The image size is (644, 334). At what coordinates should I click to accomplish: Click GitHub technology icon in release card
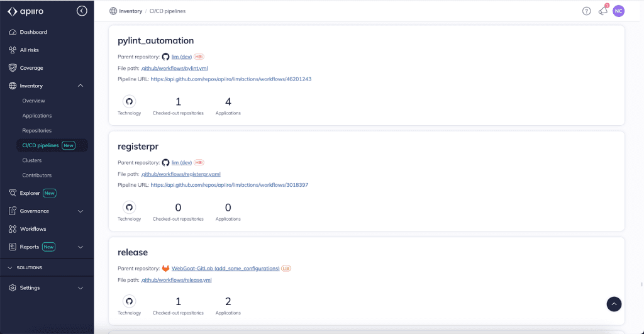(x=130, y=301)
